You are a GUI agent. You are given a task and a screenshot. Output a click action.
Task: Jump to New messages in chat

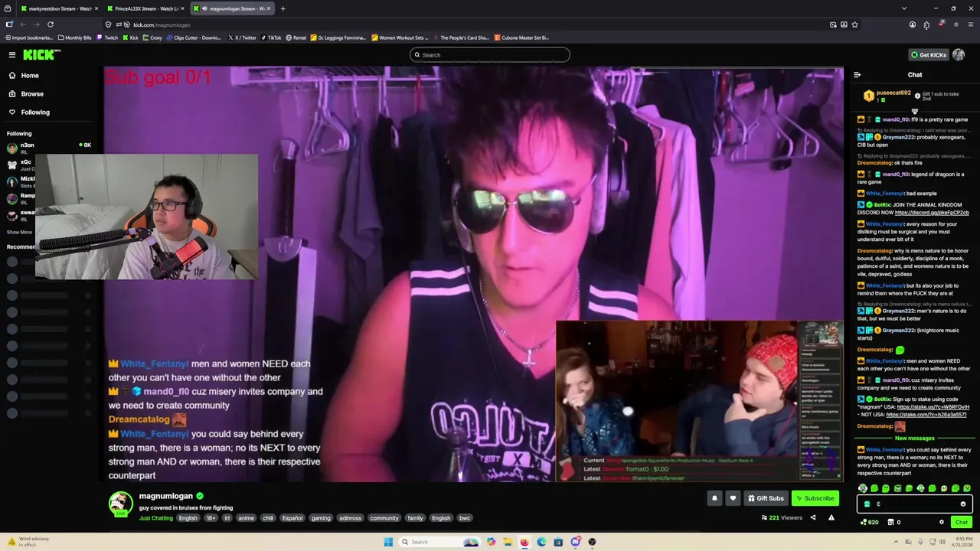(x=915, y=439)
